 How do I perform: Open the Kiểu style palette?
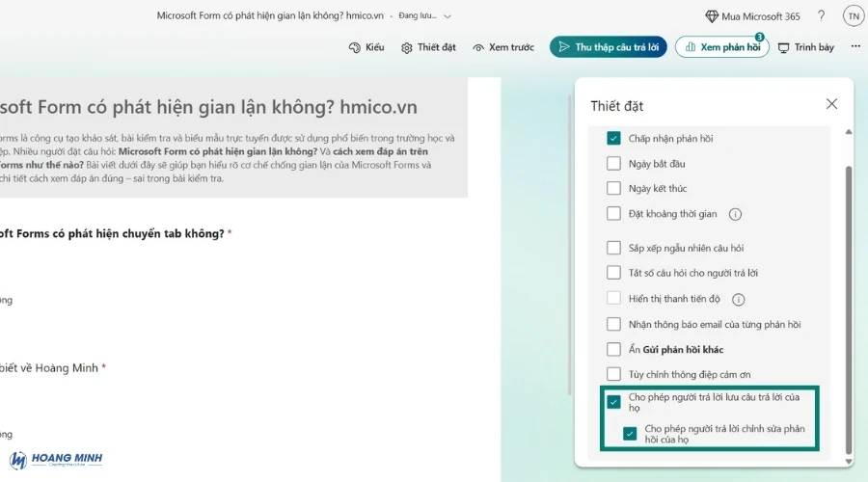coord(366,47)
